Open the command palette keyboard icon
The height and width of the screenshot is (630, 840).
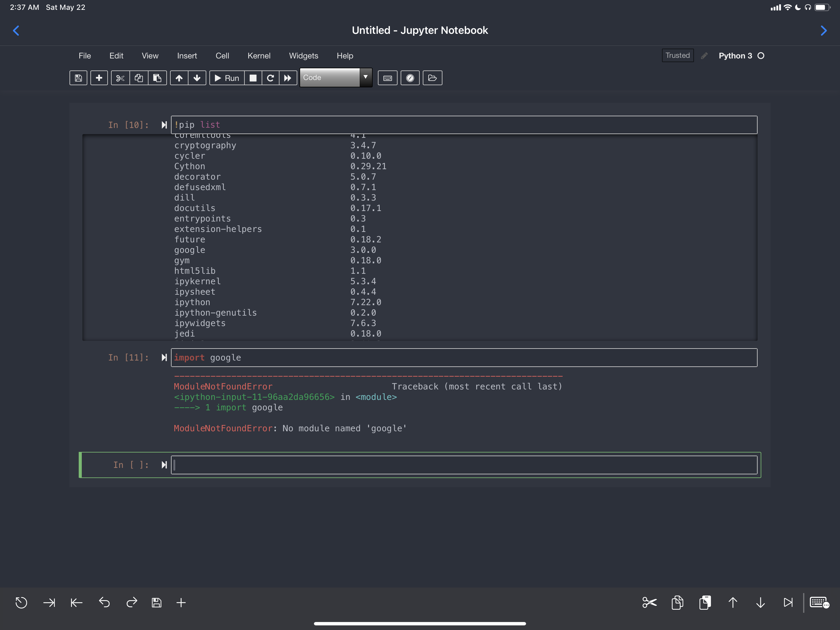[388, 78]
